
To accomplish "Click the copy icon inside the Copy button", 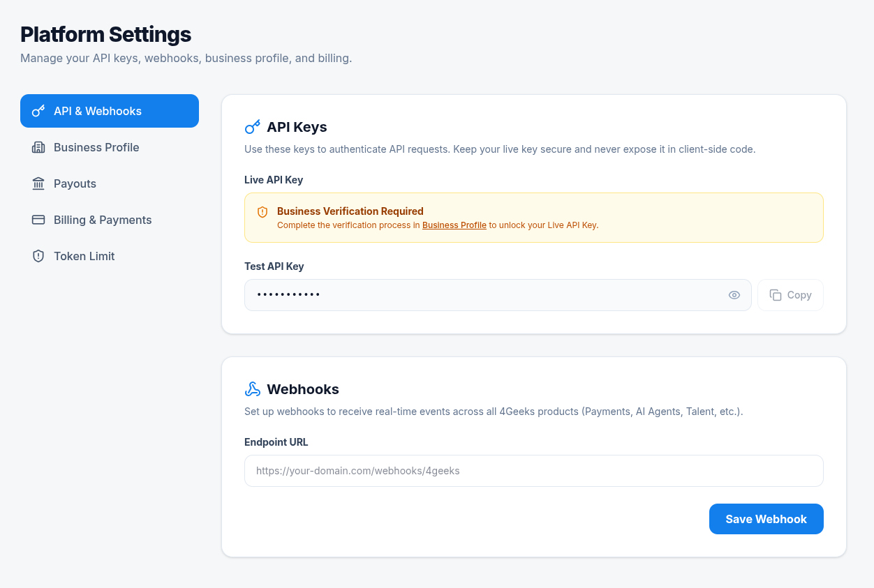I will tap(776, 295).
